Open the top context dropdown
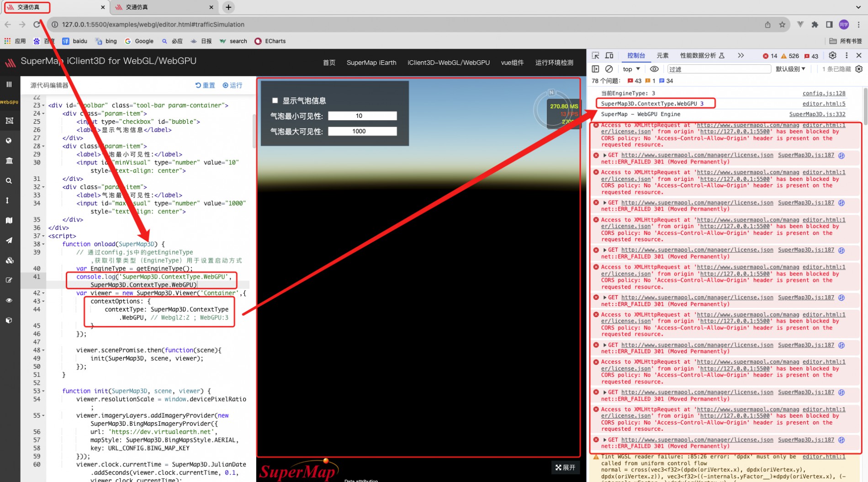Screen dimensions: 868x482 tap(631, 69)
